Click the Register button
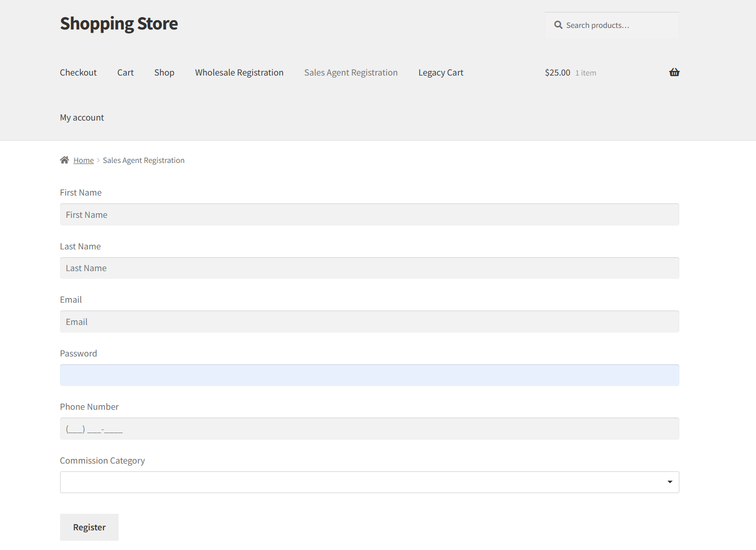756x550 pixels. pos(89,527)
